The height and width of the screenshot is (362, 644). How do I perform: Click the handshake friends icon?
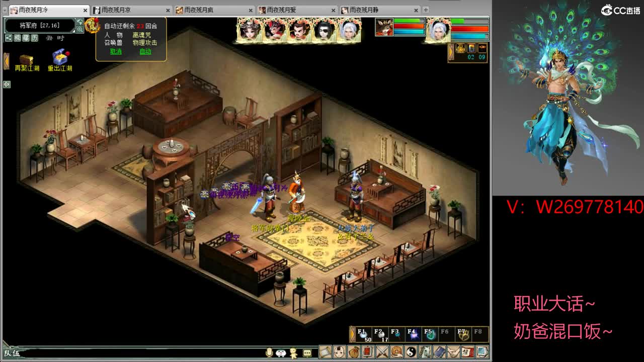pyautogui.click(x=454, y=352)
